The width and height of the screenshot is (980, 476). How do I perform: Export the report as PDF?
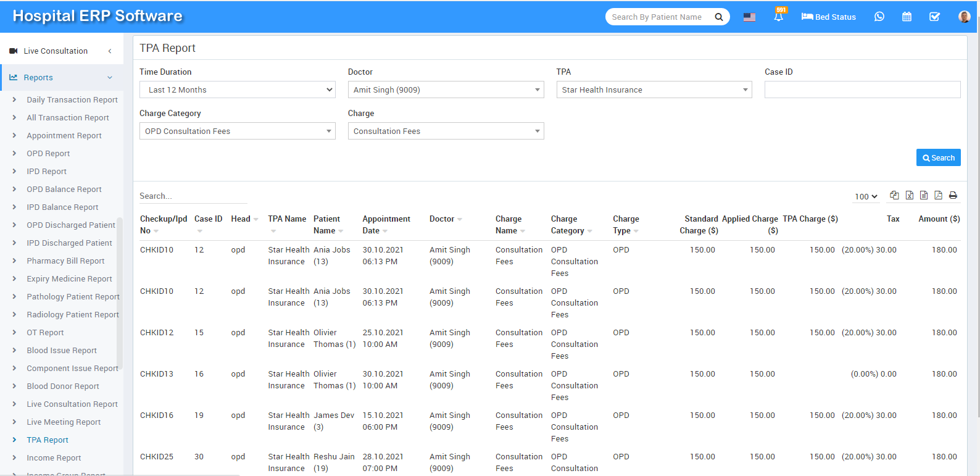[938, 195]
